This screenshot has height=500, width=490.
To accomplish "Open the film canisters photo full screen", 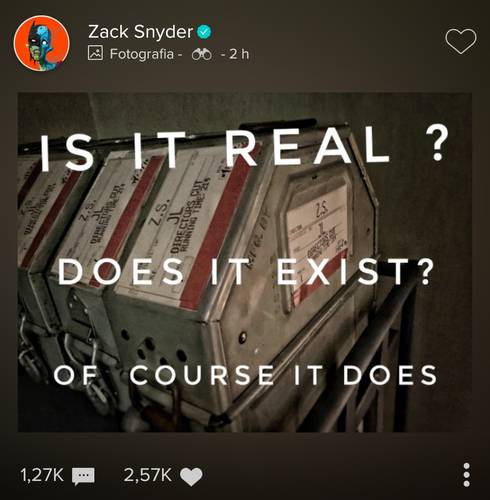I will click(245, 262).
